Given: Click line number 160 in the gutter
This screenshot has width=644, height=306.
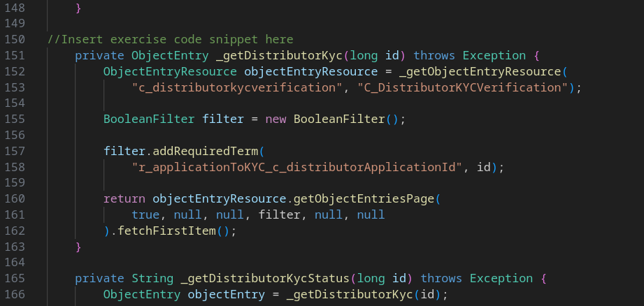Looking at the screenshot, I should click(x=15, y=198).
